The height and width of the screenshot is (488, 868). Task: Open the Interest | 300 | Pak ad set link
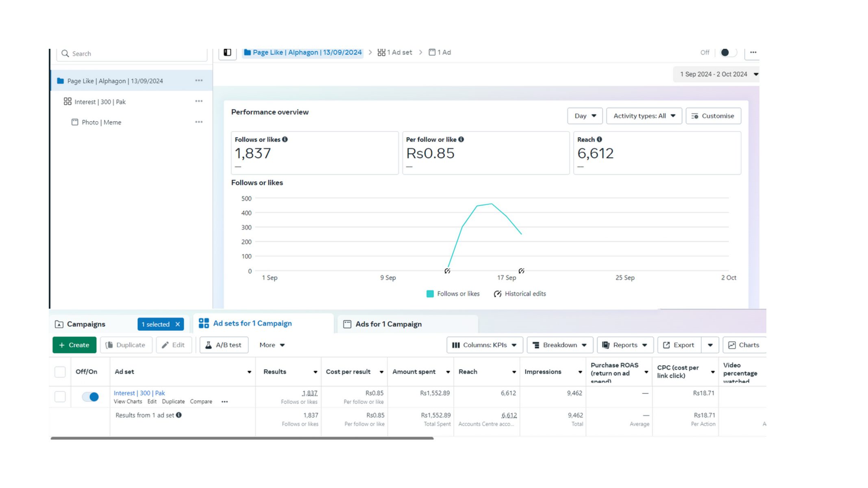pyautogui.click(x=139, y=393)
